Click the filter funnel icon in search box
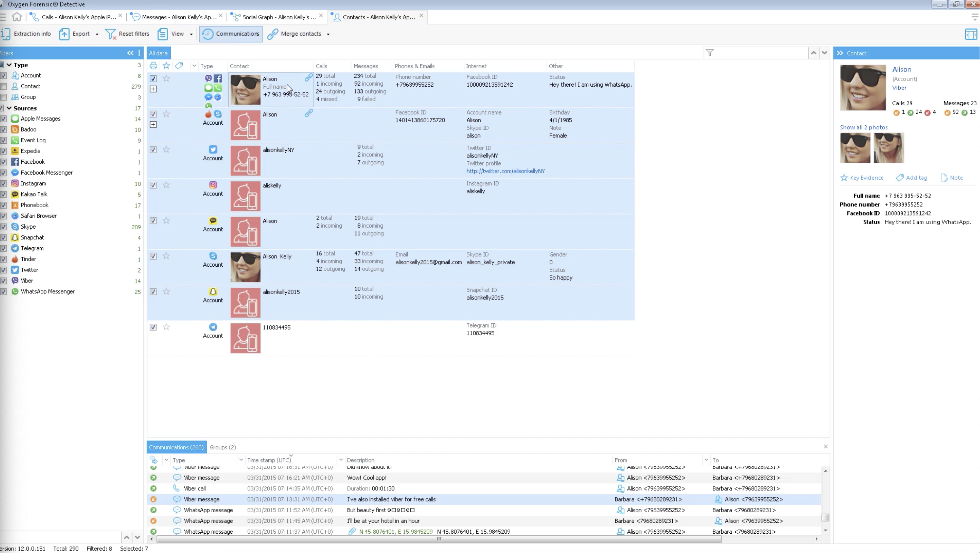This screenshot has width=980, height=553. coord(709,53)
